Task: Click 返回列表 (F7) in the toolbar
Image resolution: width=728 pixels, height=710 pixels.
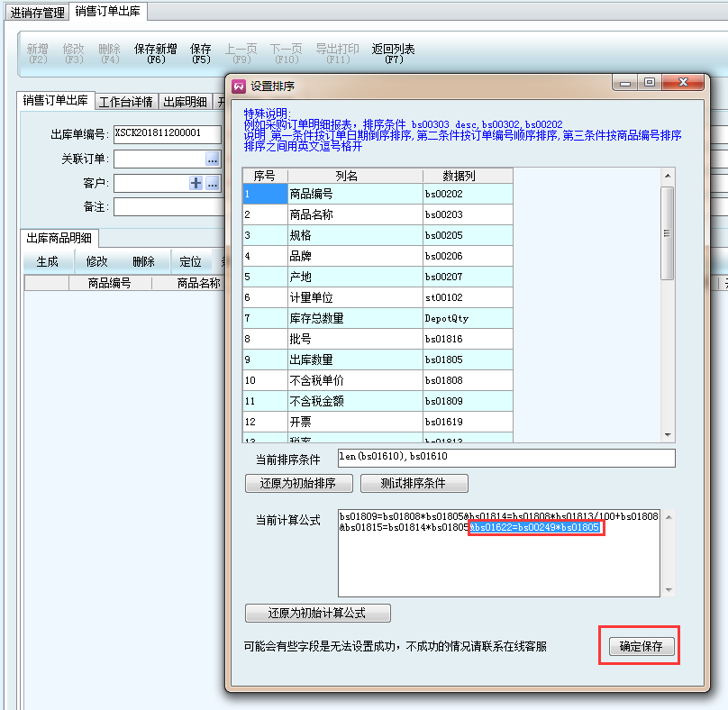Action: (394, 53)
